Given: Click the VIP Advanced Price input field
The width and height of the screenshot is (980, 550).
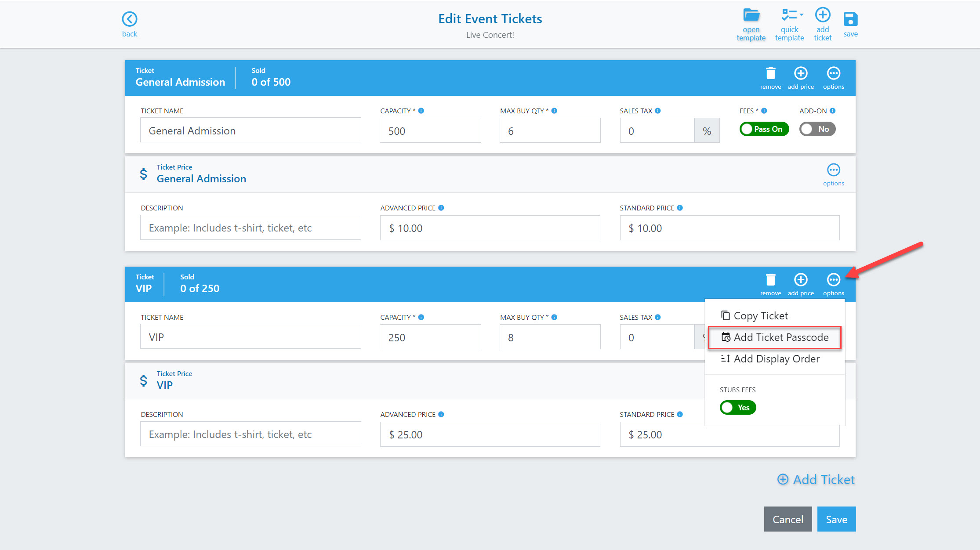Looking at the screenshot, I should pyautogui.click(x=489, y=434).
